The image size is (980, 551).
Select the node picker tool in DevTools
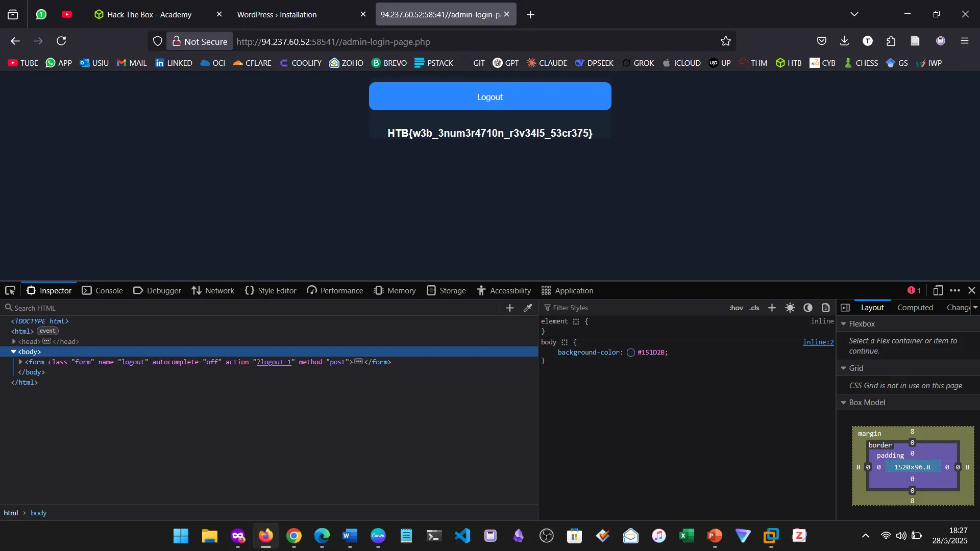(10, 290)
